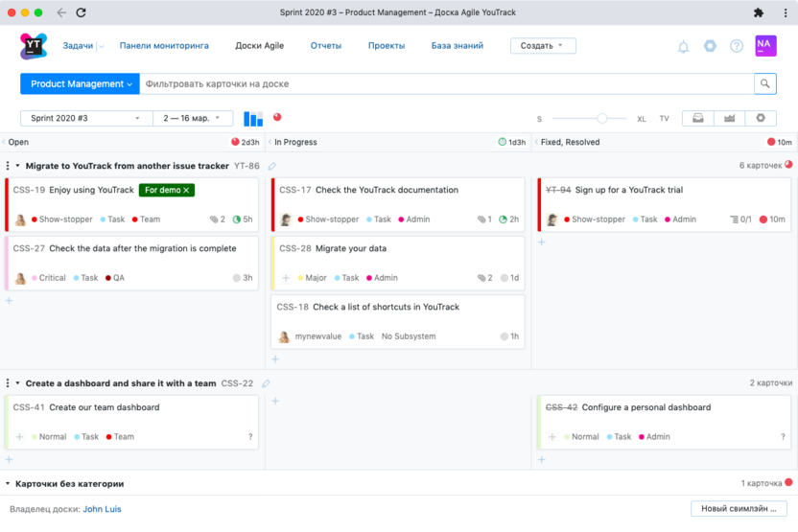Open the CSS-22 swimlane drag handle menu

pyautogui.click(x=7, y=383)
